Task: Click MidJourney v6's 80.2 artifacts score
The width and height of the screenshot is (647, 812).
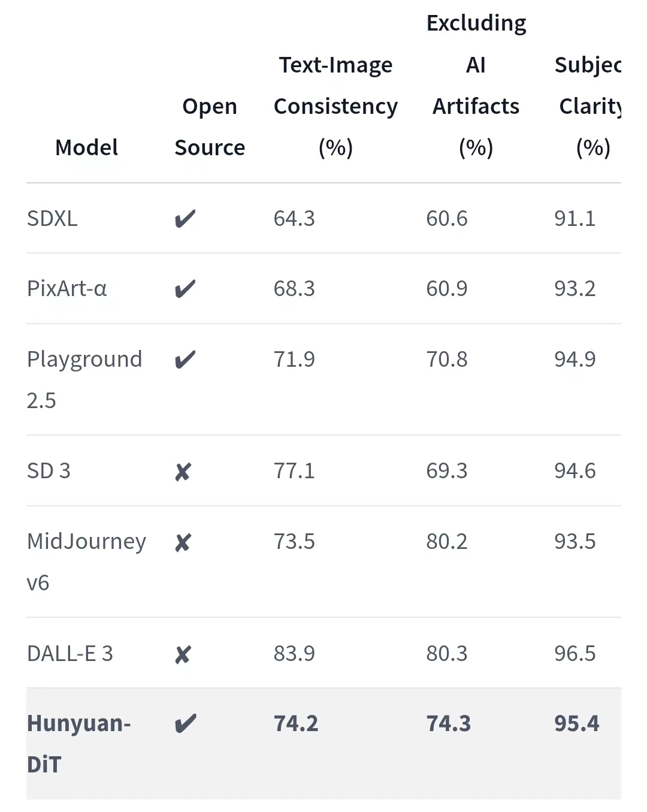Action: (447, 542)
